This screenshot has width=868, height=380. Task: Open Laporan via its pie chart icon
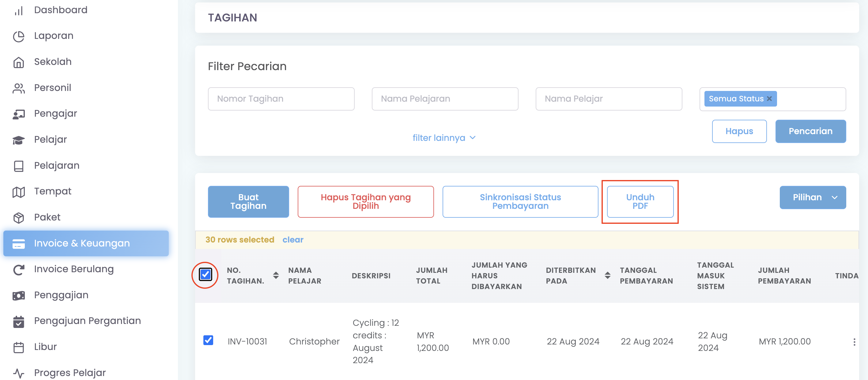19,36
